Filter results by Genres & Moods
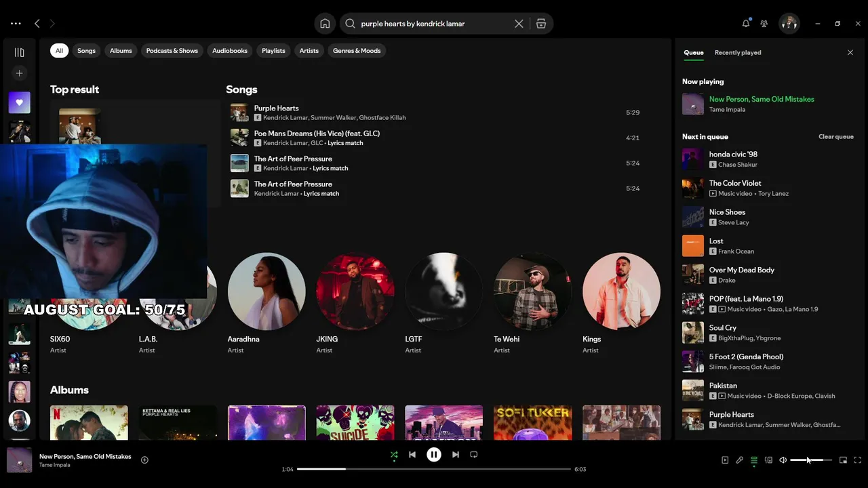This screenshot has width=868, height=488. tap(357, 51)
